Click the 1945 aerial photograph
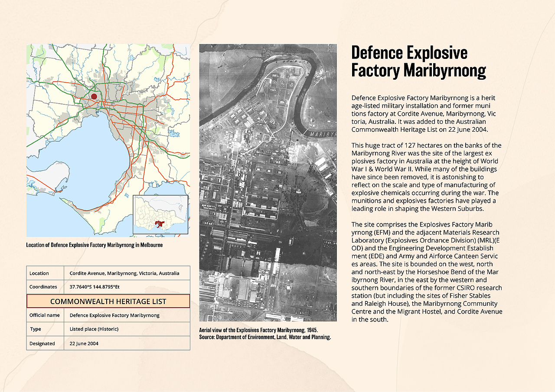555x392 pixels. (268, 183)
